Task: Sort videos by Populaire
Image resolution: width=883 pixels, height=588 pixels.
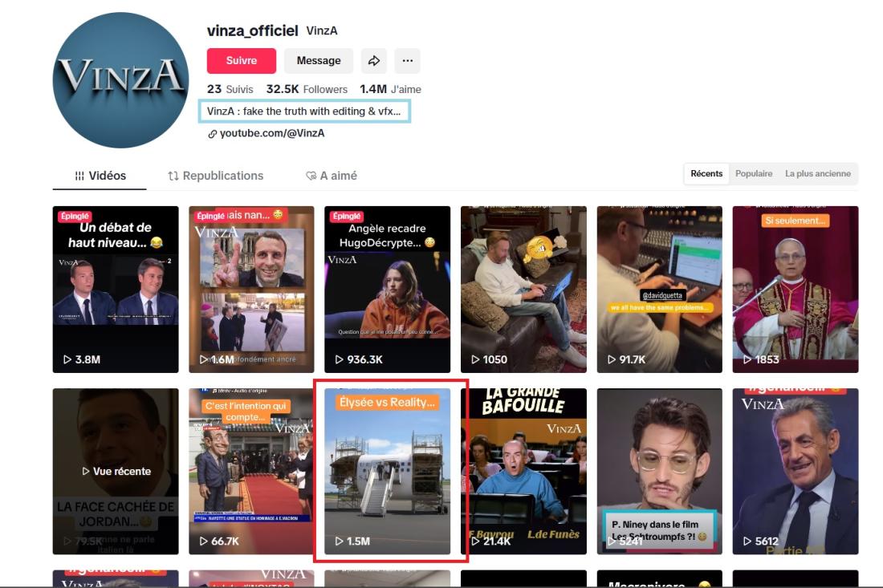Action: click(754, 174)
